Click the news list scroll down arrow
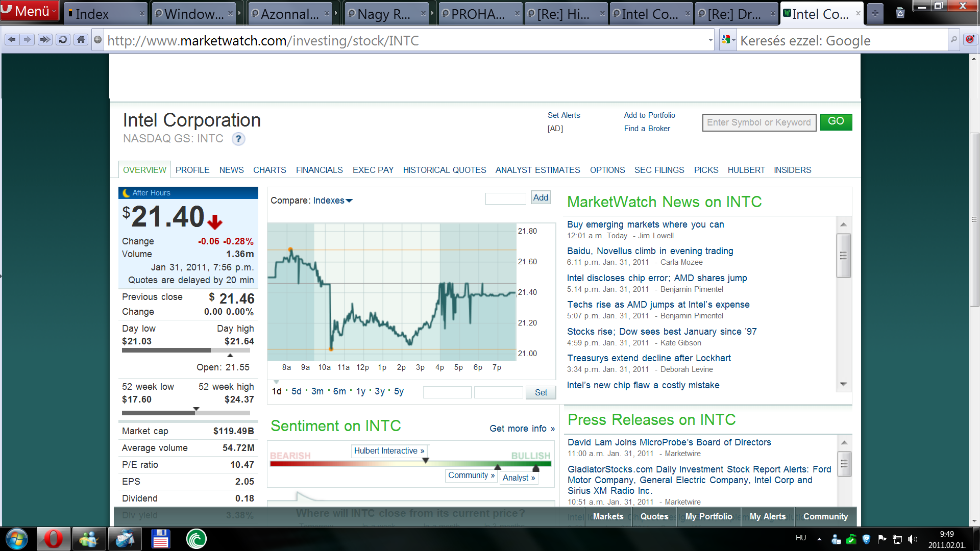The width and height of the screenshot is (980, 551). click(x=843, y=385)
